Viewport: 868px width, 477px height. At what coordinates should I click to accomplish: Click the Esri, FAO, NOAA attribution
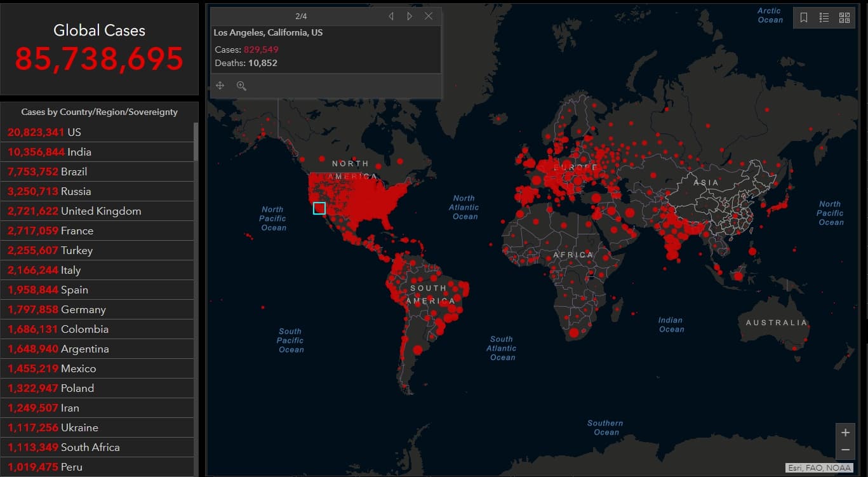pos(820,468)
